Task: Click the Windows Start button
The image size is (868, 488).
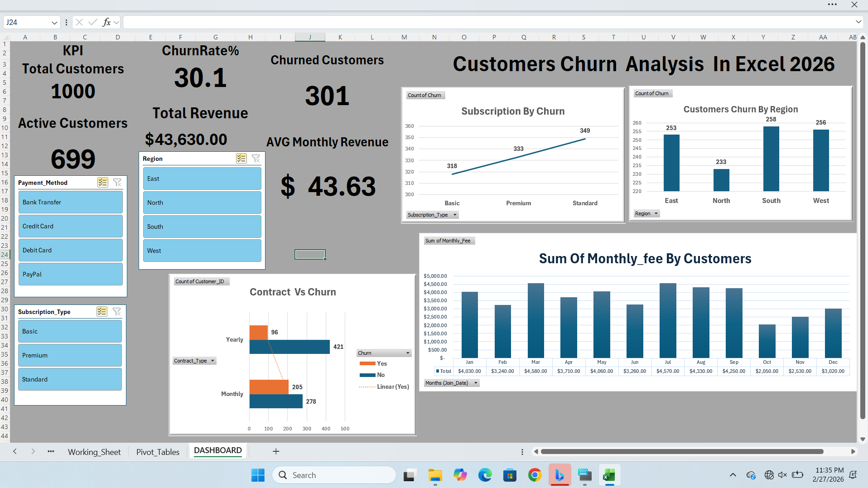Action: 258,475
